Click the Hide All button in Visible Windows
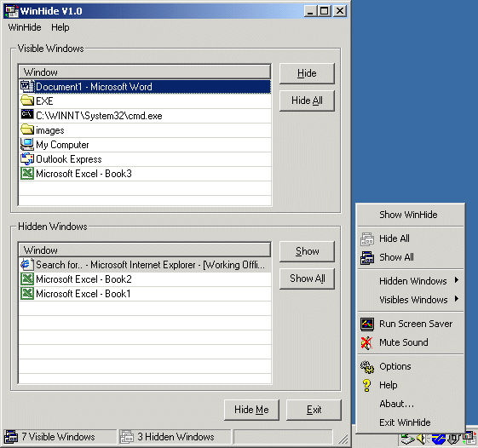Image resolution: width=478 pixels, height=448 pixels. (307, 101)
